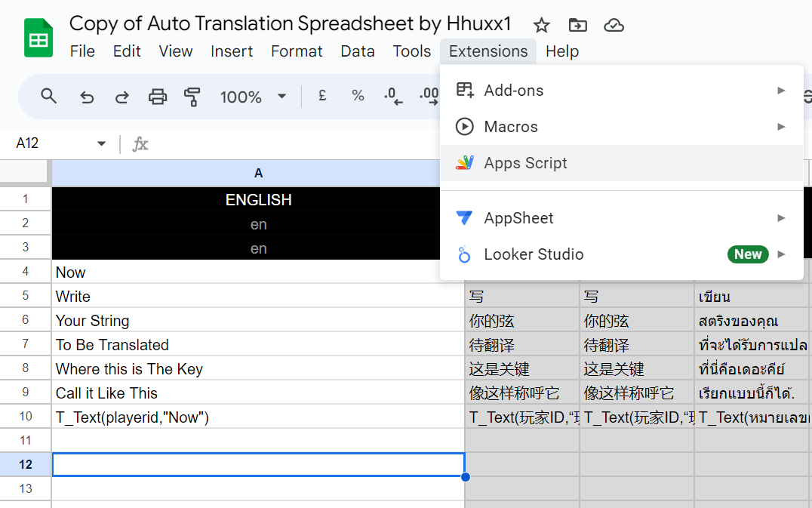This screenshot has height=508, width=812.
Task: Click the Google Sheets home logo
Action: click(38, 38)
